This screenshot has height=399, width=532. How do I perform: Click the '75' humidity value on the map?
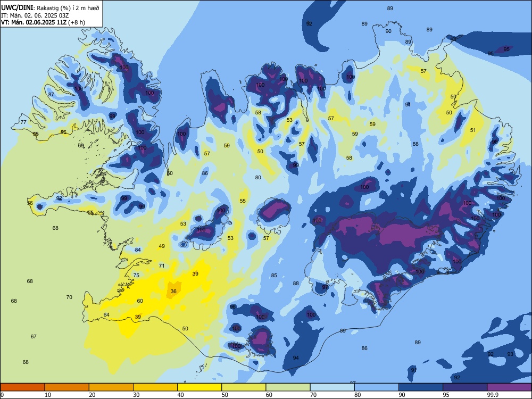point(136,276)
